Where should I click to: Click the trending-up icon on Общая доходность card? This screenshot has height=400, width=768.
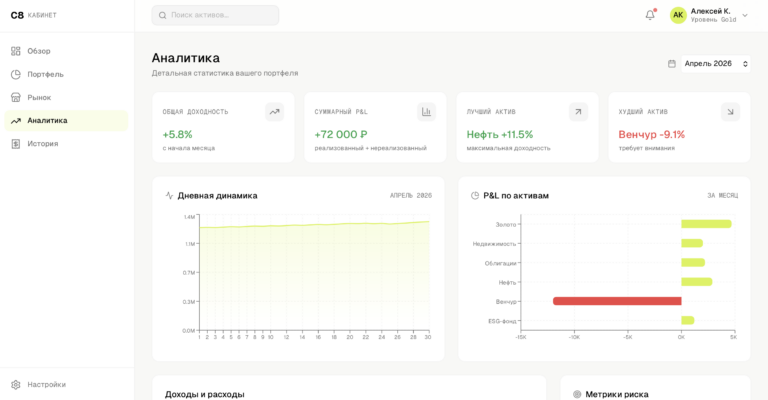click(x=274, y=112)
